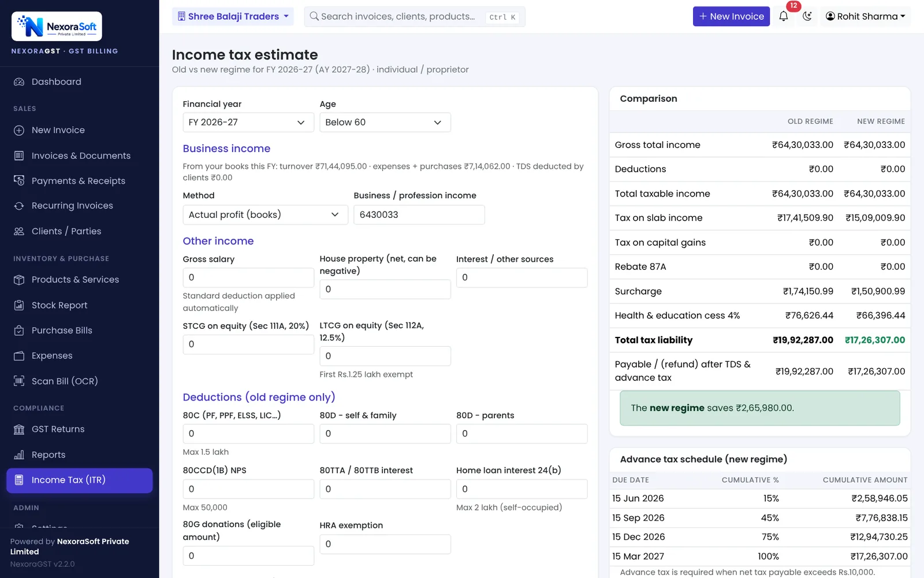This screenshot has height=578, width=924.
Task: Click the New Invoice plus-circle sidebar icon
Action: pos(19,131)
